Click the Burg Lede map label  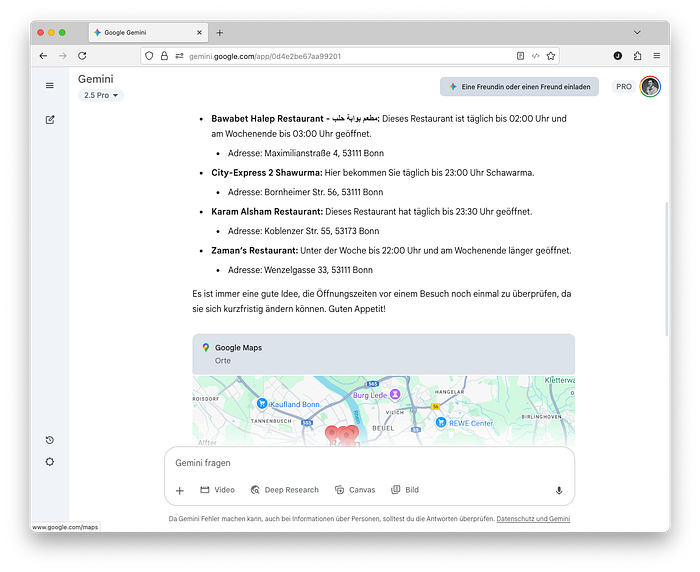point(370,395)
